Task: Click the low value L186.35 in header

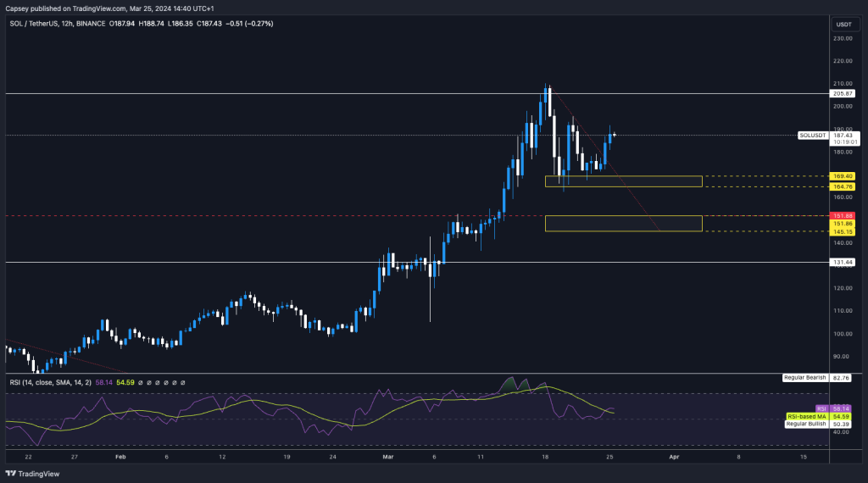Action: 181,24
